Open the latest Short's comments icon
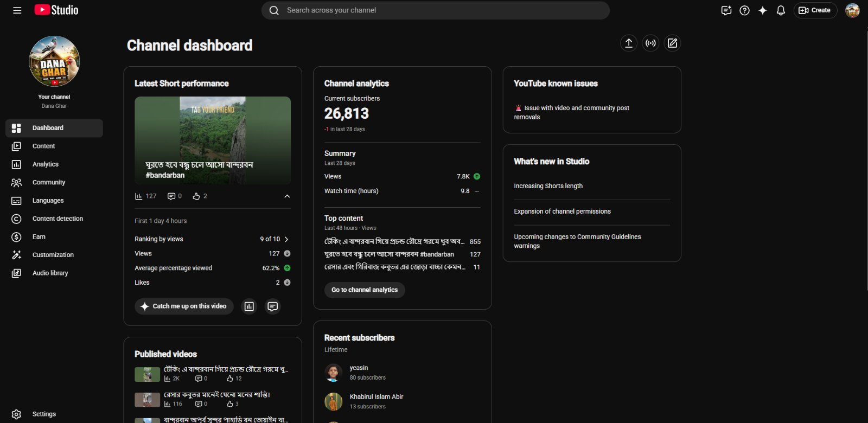The width and height of the screenshot is (868, 423). click(x=273, y=306)
